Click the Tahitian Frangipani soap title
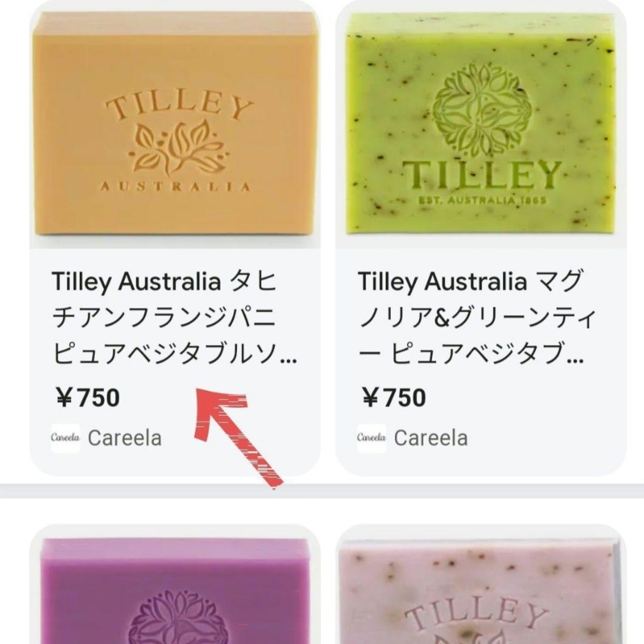644x644 pixels. (x=175, y=317)
